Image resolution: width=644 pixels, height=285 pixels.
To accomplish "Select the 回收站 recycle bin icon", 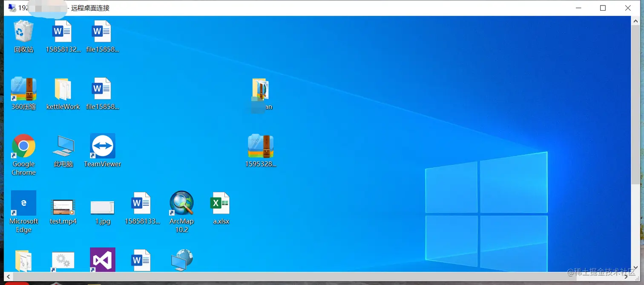I will (x=23, y=36).
